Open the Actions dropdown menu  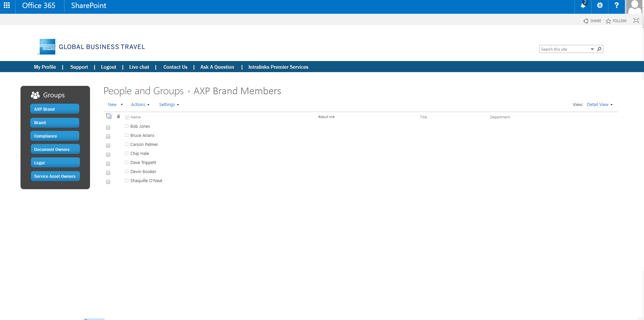[140, 105]
